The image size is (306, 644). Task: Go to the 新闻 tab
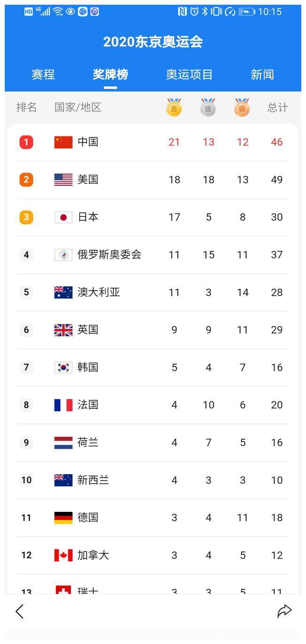262,74
